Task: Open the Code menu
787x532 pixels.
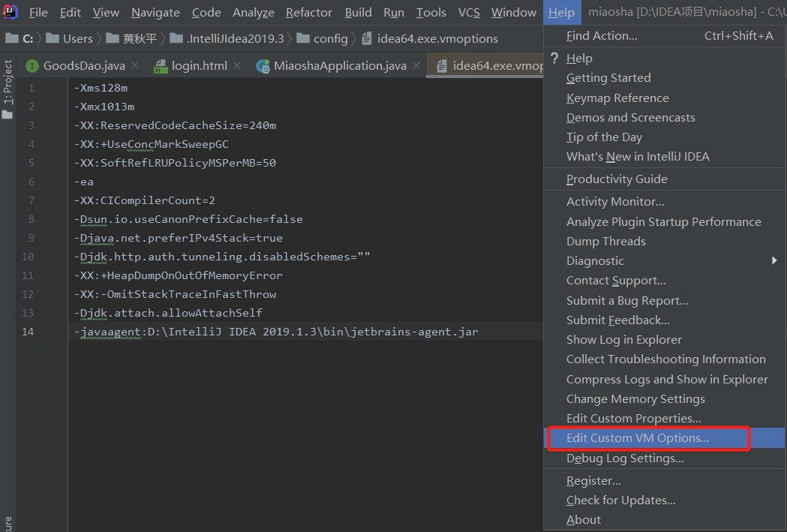Action: point(206,12)
